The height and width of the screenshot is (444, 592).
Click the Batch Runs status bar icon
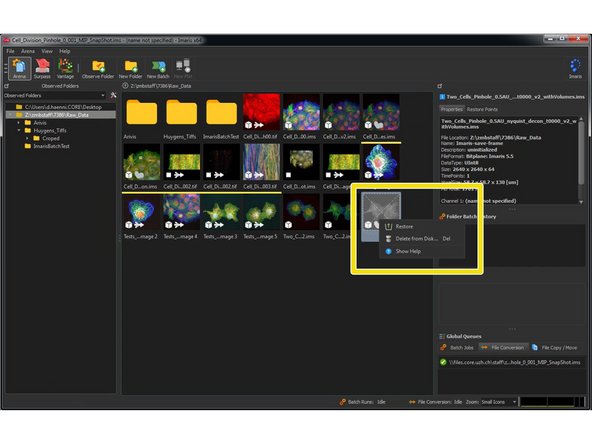[x=342, y=402]
